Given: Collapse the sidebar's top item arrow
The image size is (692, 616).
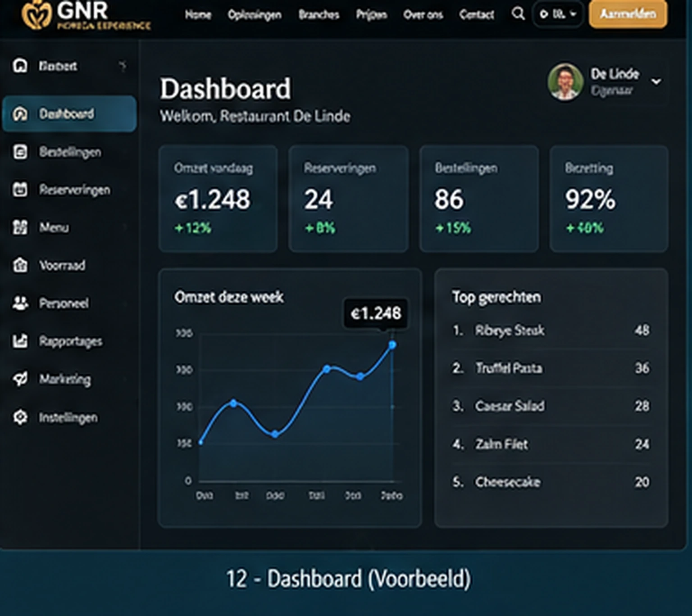Looking at the screenshot, I should tap(122, 66).
